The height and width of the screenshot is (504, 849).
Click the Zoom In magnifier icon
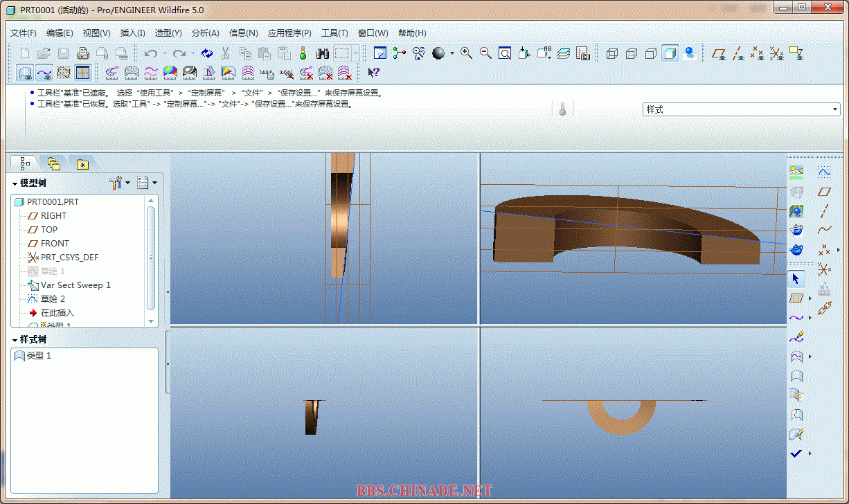pyautogui.click(x=467, y=53)
